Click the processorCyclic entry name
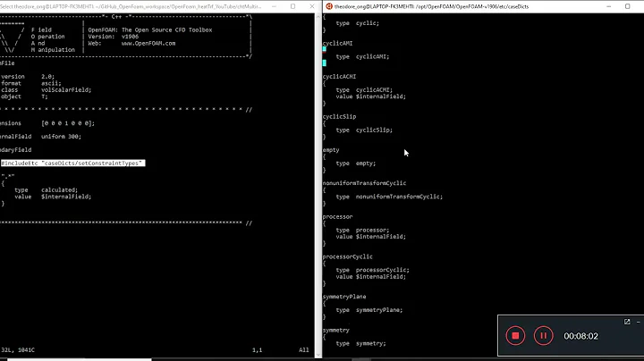 click(347, 256)
